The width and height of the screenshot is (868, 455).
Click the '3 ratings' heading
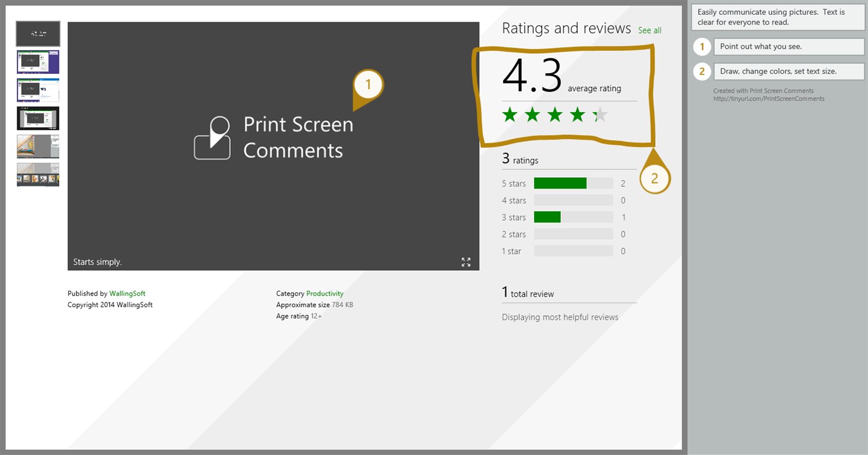click(x=520, y=159)
